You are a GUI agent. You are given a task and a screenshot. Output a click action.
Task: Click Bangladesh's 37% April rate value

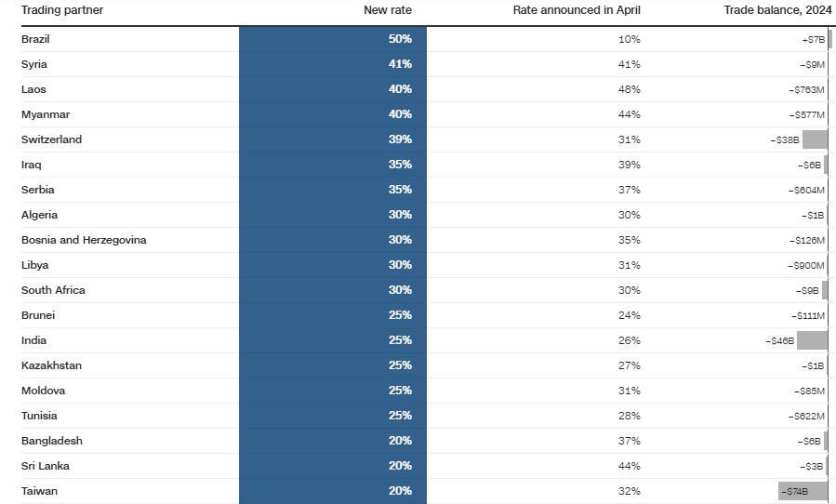(629, 441)
